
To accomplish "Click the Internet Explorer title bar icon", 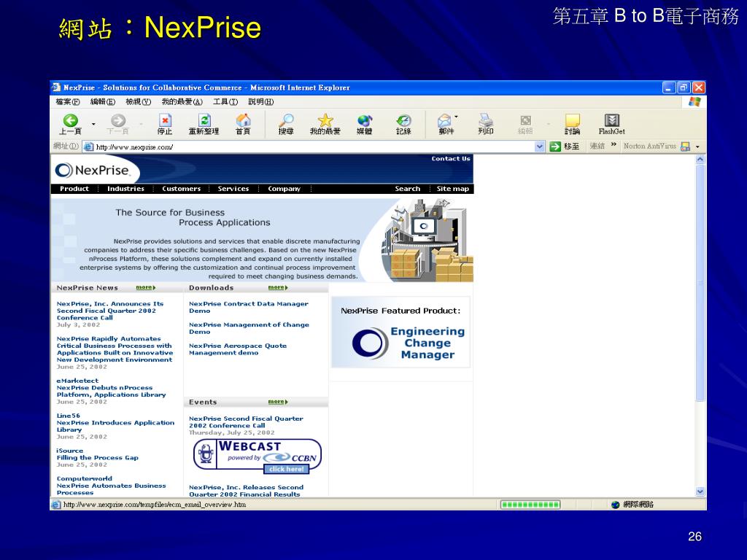I will tap(57, 87).
